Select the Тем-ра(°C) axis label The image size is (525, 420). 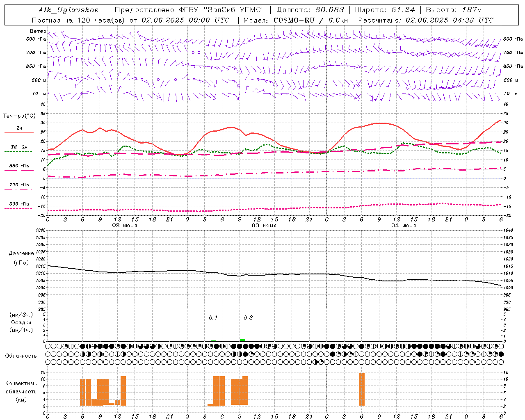(19, 116)
